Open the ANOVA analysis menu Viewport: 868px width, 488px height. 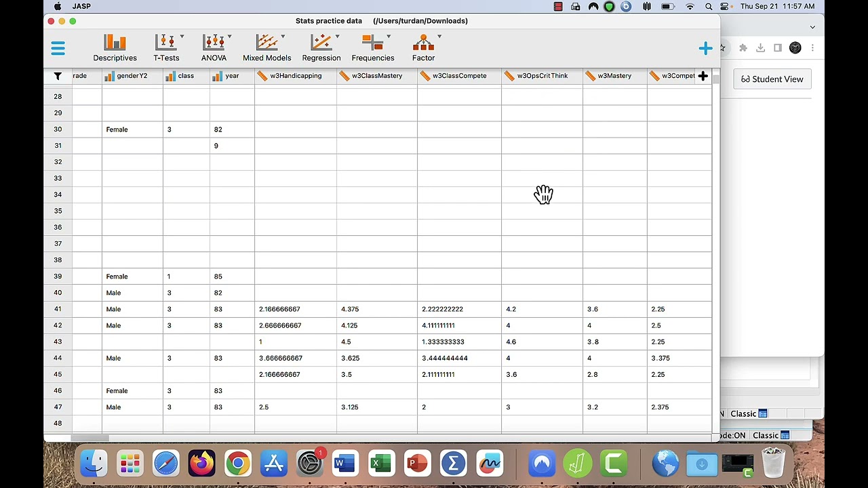214,48
